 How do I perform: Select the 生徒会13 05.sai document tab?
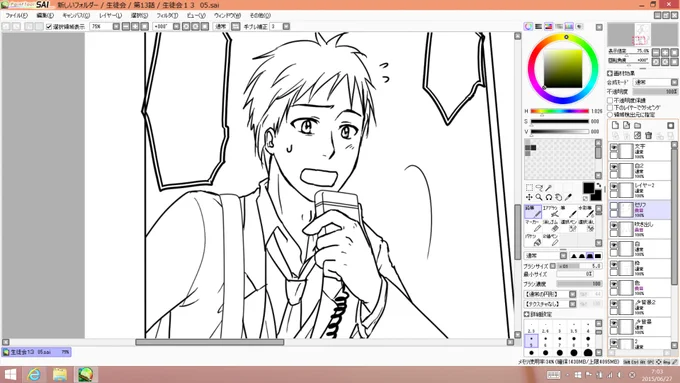click(36, 352)
